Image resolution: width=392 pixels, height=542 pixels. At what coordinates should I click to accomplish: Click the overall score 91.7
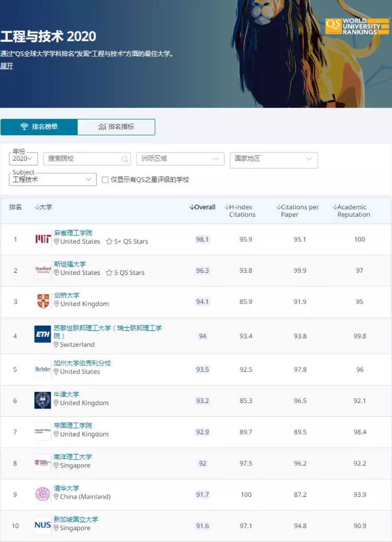(x=202, y=495)
